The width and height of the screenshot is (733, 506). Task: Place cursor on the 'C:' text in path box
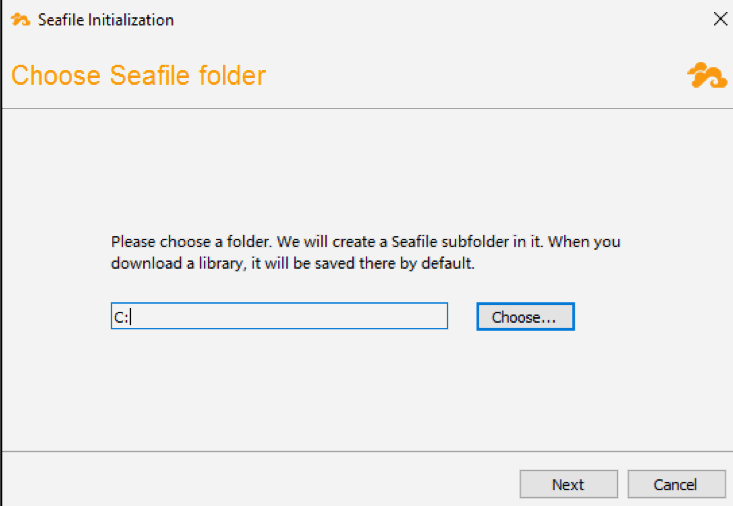(121, 318)
